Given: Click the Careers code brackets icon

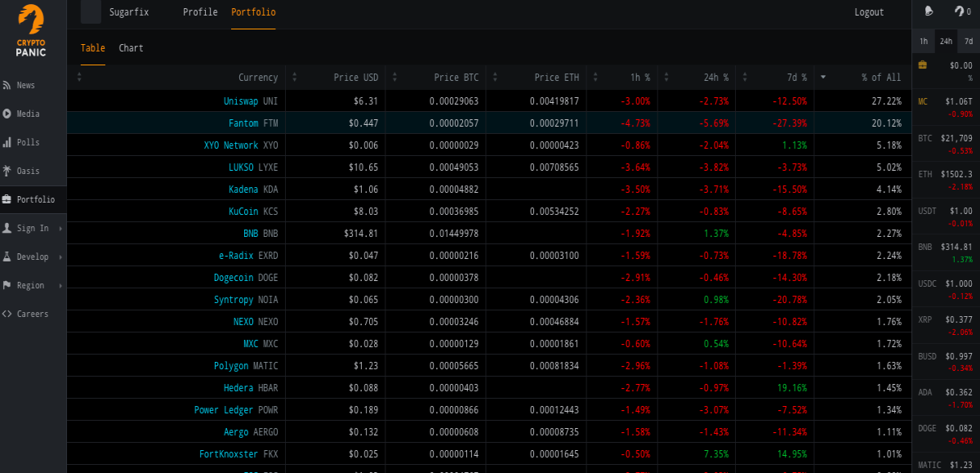Looking at the screenshot, I should point(7,314).
